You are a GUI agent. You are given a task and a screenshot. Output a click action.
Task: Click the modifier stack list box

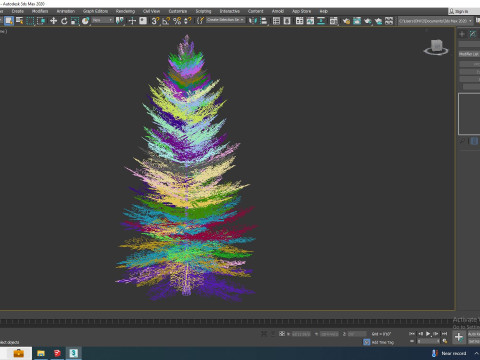click(469, 114)
